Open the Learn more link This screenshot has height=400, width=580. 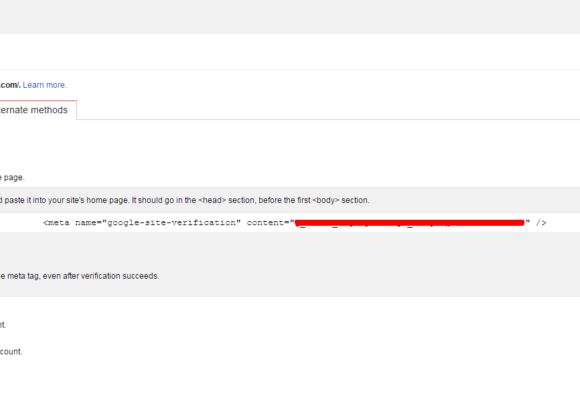coord(45,85)
